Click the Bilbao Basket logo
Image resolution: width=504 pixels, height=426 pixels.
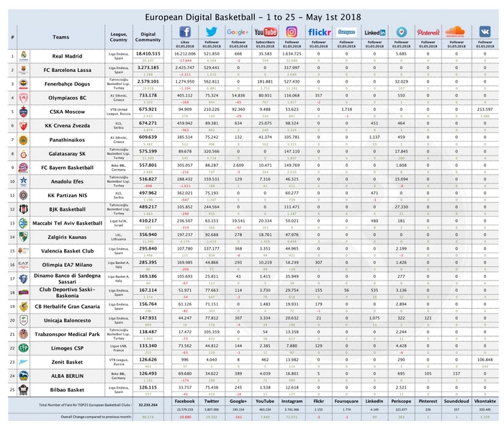tap(24, 390)
